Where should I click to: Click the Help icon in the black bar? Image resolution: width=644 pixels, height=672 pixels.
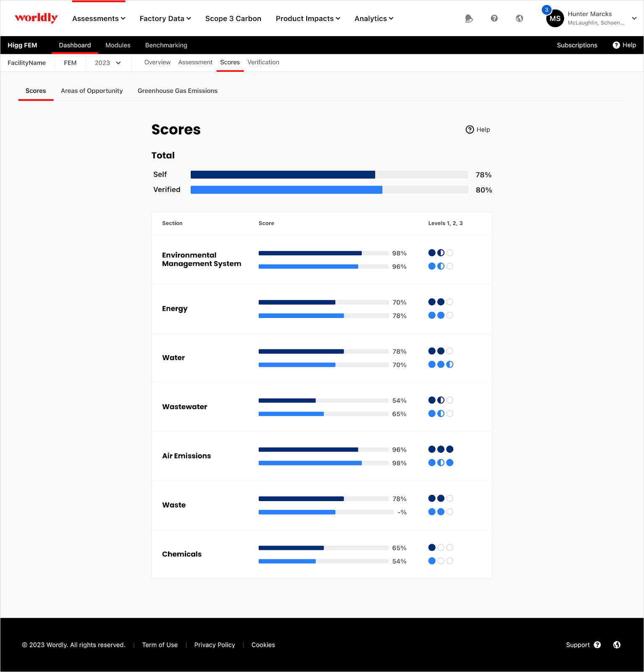616,45
